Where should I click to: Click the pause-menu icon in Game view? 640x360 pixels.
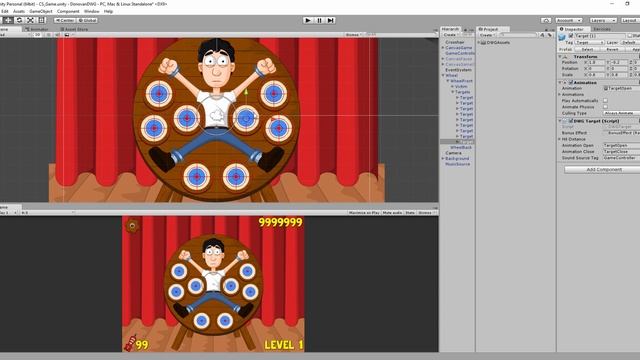click(x=132, y=226)
